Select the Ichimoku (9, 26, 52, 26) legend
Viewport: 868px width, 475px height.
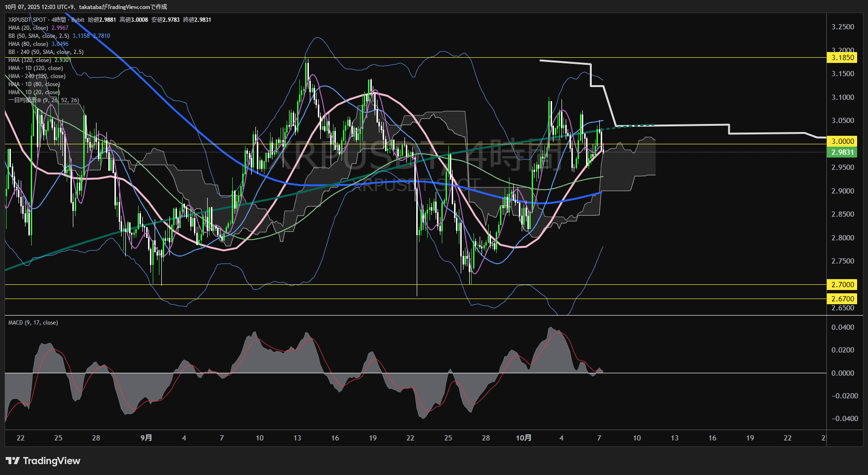pos(44,100)
